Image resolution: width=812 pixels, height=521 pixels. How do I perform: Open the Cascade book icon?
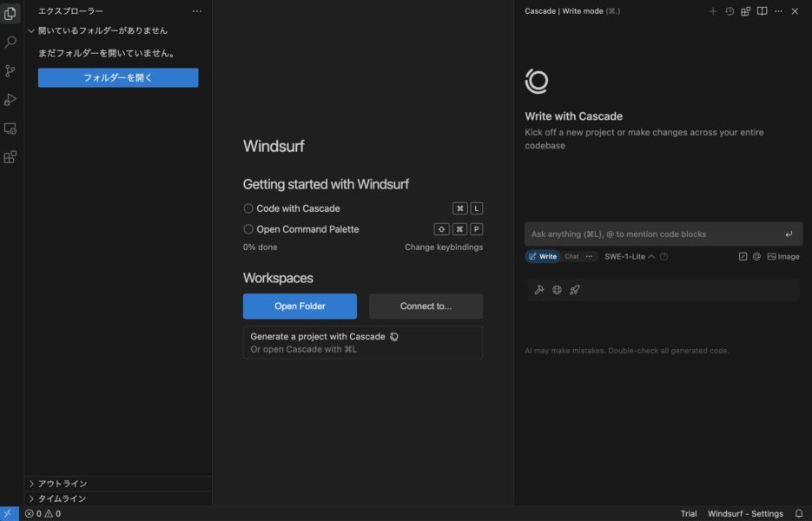coord(762,11)
